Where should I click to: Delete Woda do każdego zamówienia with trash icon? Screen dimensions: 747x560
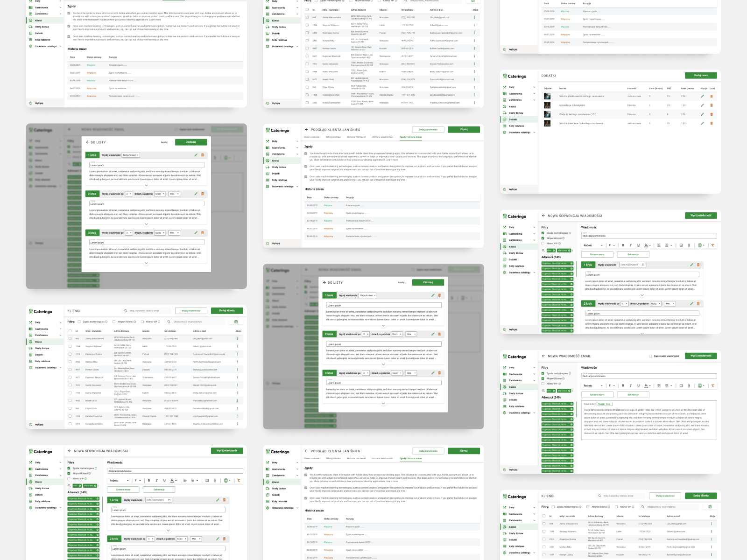[x=712, y=114]
